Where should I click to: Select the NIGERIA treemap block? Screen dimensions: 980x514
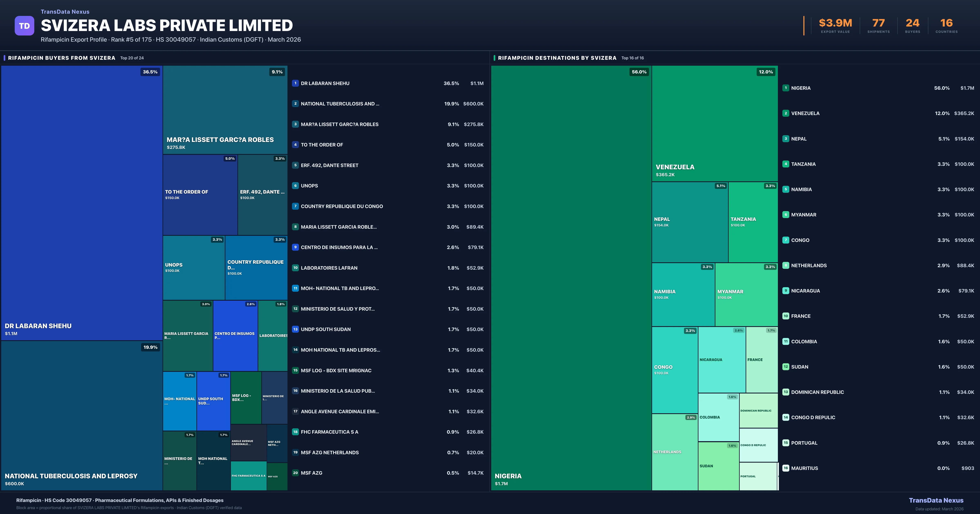click(x=571, y=278)
